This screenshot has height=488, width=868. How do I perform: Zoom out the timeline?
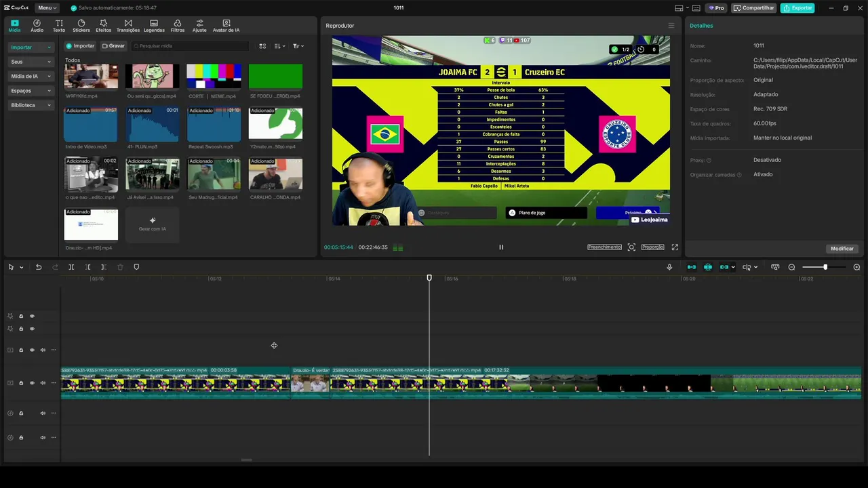pyautogui.click(x=791, y=267)
